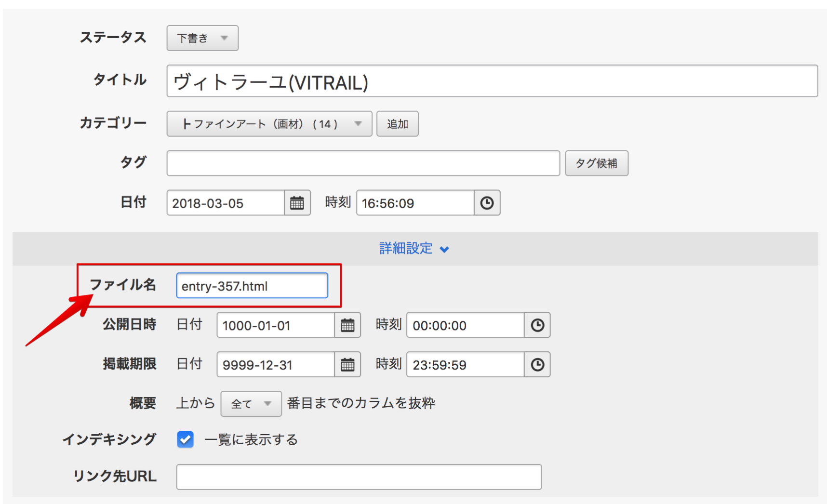Click the 公開日時 date field 1000-01-01
The width and height of the screenshot is (827, 504).
coord(275,325)
